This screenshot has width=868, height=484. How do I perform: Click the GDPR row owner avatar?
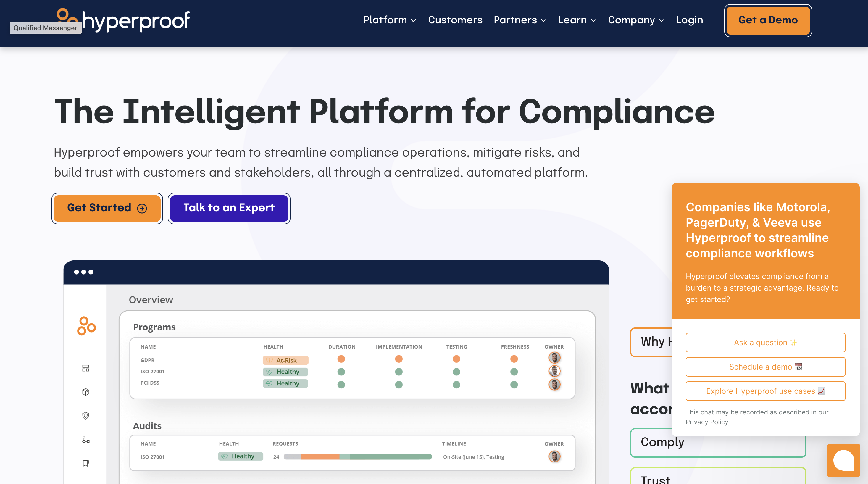[554, 358]
